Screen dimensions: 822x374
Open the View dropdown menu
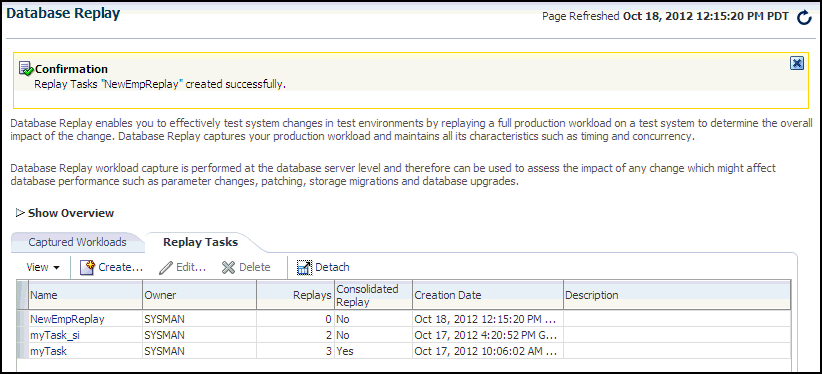click(x=43, y=267)
